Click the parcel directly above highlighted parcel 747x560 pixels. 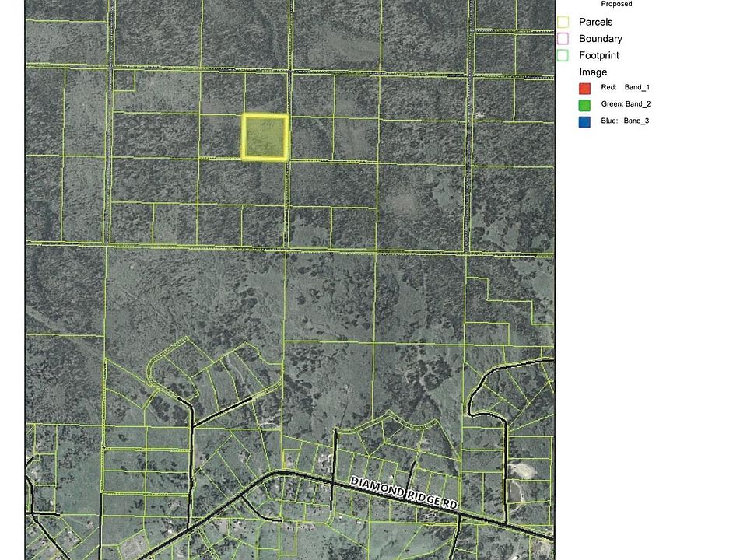pyautogui.click(x=266, y=93)
